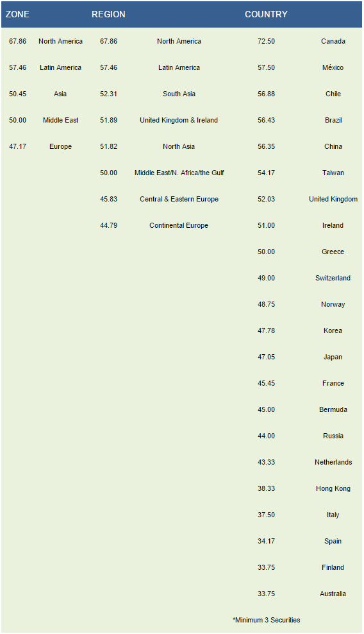364x634 pixels.
Task: Select Brazil in the country column
Action: (333, 120)
